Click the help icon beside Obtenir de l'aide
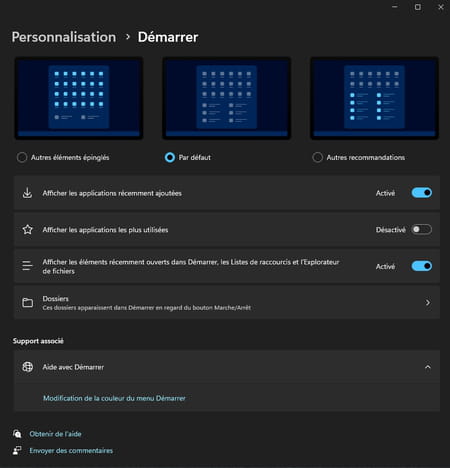Viewport: 450px width, 468px height. point(17,434)
